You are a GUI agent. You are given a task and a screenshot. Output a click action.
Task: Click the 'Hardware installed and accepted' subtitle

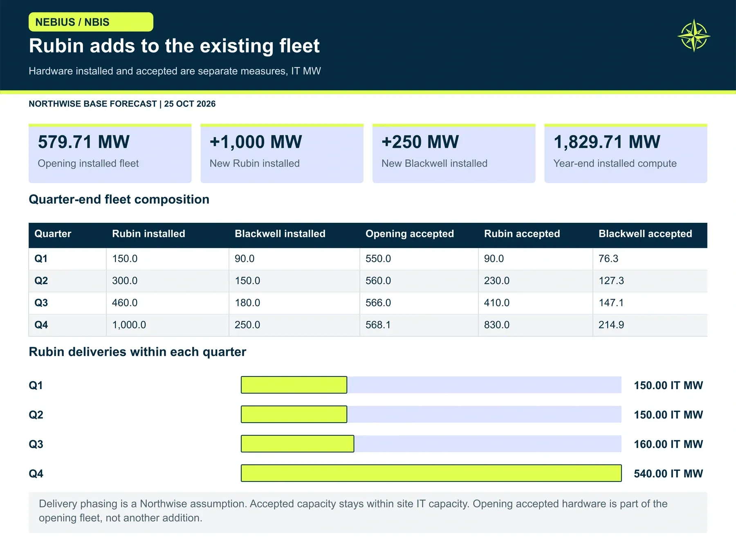point(175,71)
